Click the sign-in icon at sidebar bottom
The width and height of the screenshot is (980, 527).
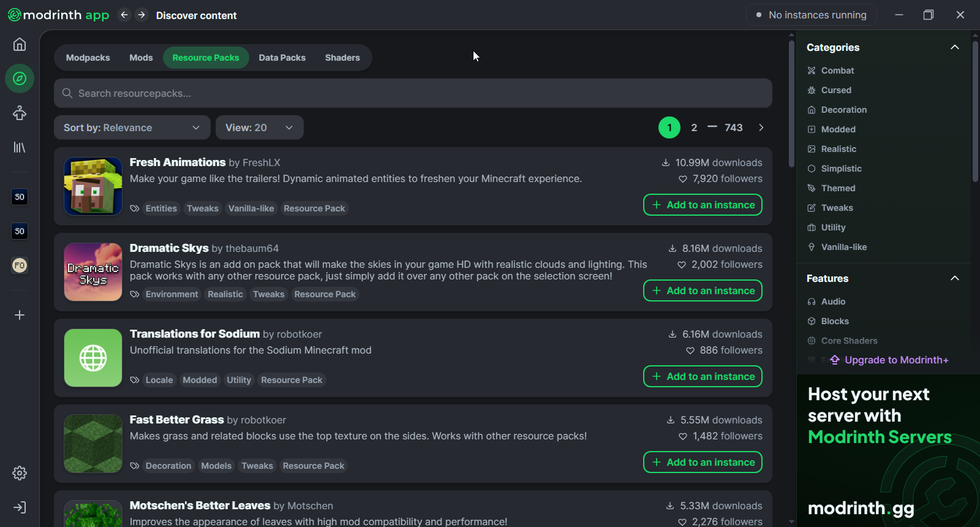[20, 507]
